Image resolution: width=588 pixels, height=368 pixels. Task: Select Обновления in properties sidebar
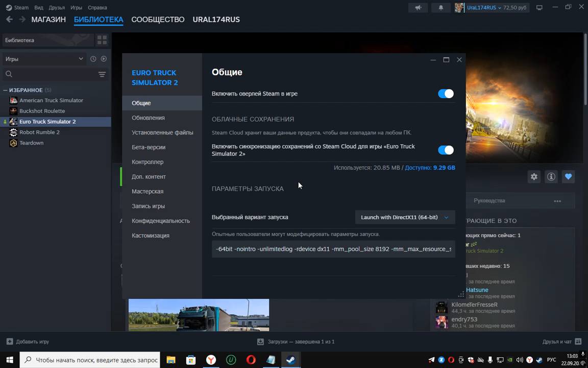(162, 118)
